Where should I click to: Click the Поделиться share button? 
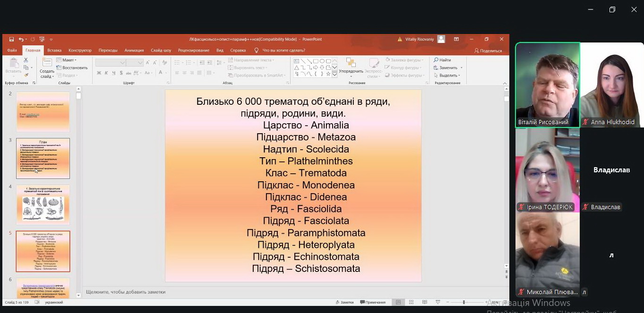point(488,51)
